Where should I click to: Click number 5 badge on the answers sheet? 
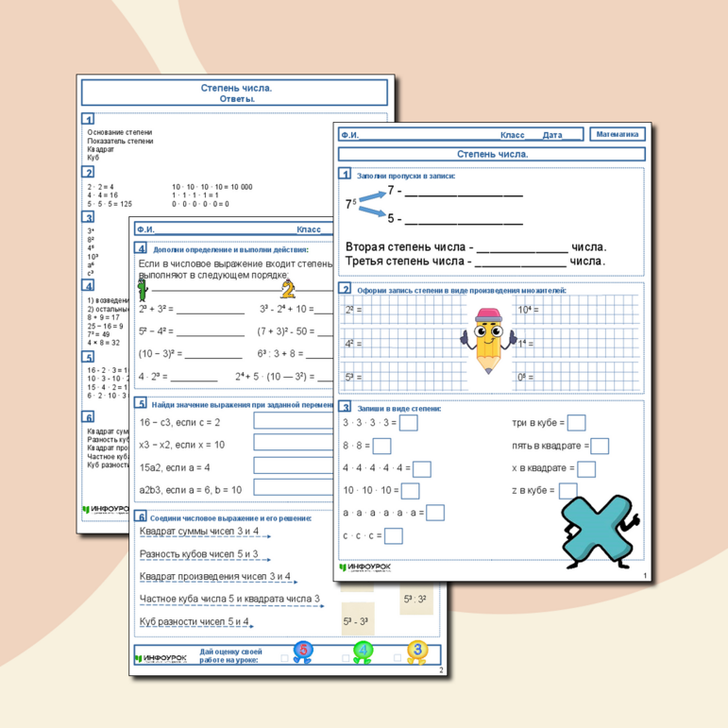(x=88, y=357)
